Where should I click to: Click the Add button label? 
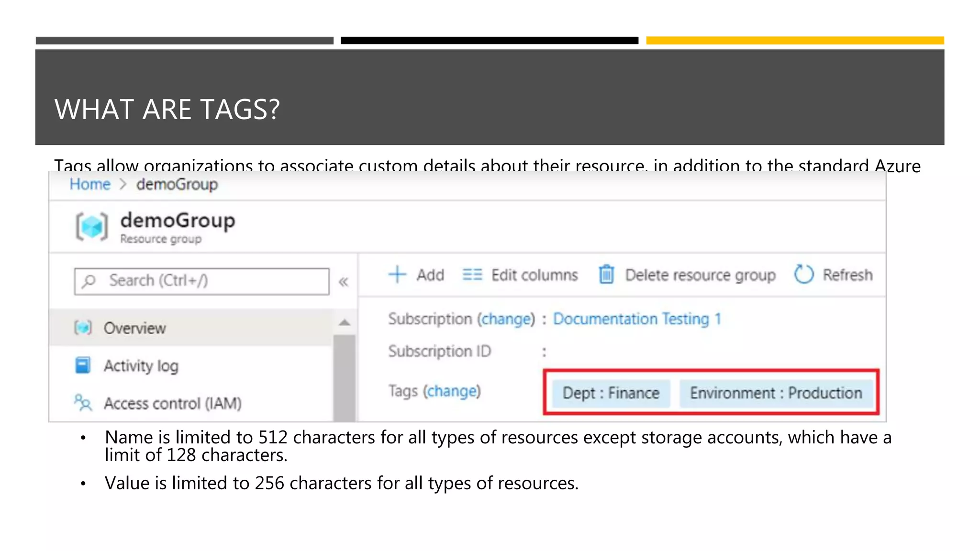[430, 275]
